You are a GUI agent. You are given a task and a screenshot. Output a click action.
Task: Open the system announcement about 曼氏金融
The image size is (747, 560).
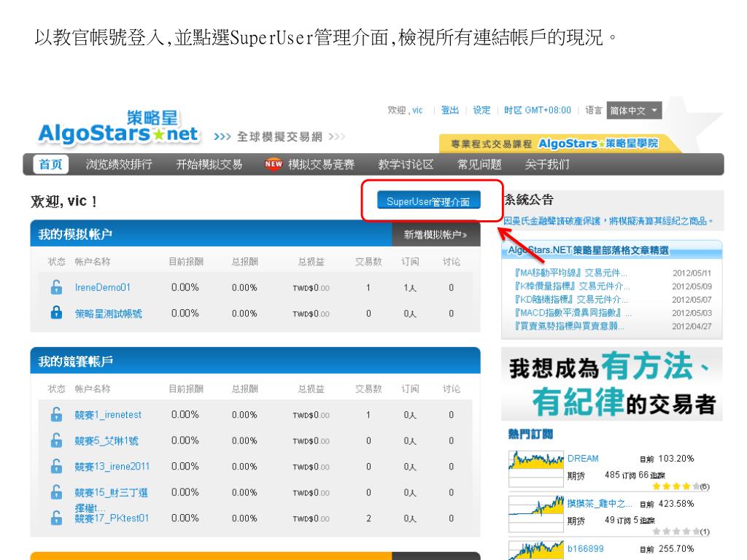coord(608,221)
